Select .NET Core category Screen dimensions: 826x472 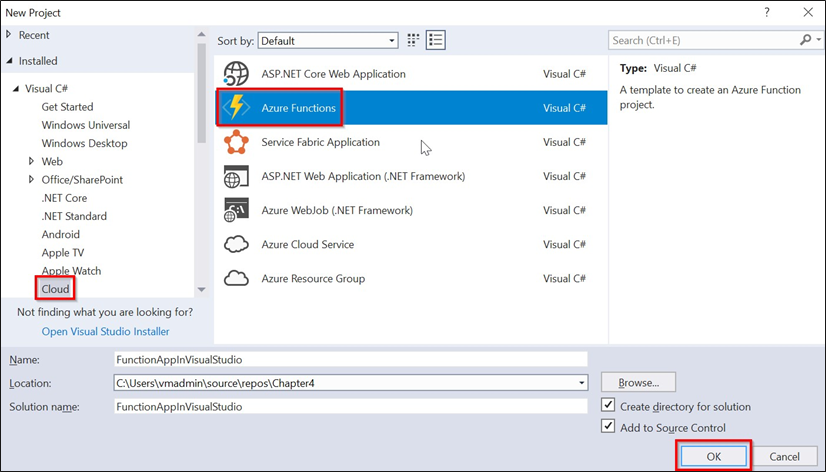(x=64, y=198)
